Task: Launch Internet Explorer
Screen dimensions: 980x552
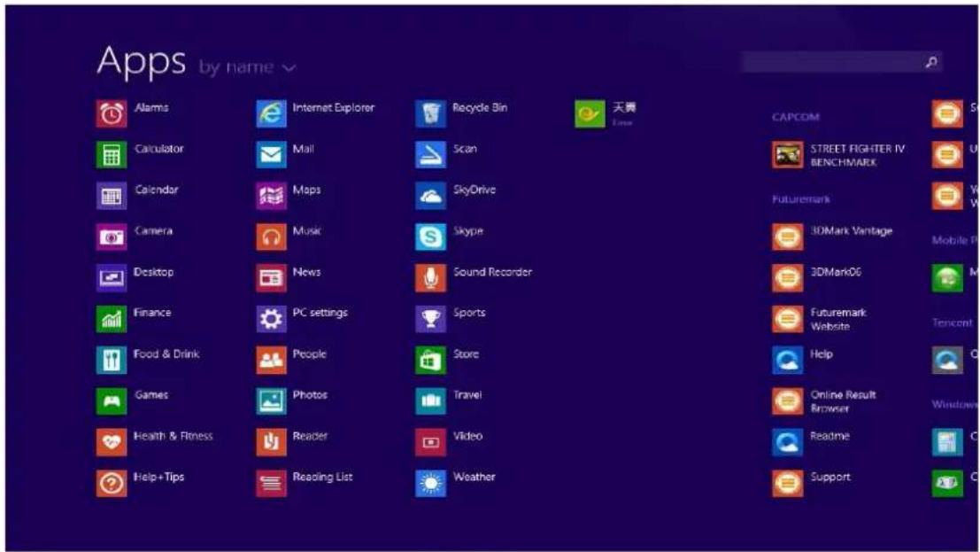Action: pos(271,114)
